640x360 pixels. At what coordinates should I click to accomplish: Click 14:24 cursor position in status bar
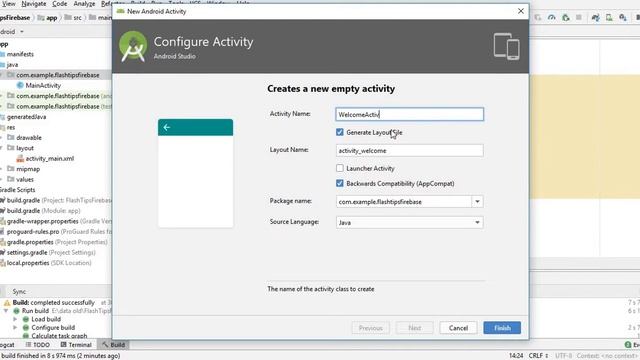pos(516,356)
